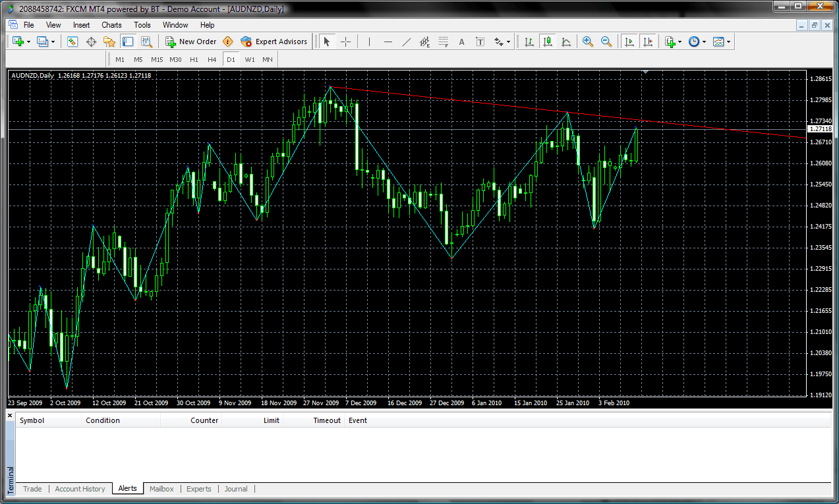Viewport: 839px width, 504px height.
Task: Expand the new chart dropdown arrow
Action: click(28, 42)
